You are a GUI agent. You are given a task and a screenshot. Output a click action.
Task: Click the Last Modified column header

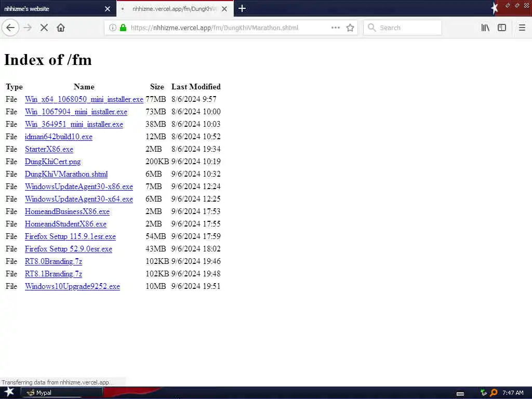pos(196,87)
